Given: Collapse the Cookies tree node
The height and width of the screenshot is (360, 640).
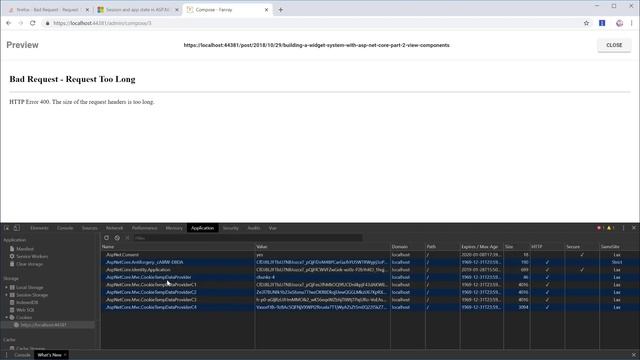Looking at the screenshot, I should 6,317.
